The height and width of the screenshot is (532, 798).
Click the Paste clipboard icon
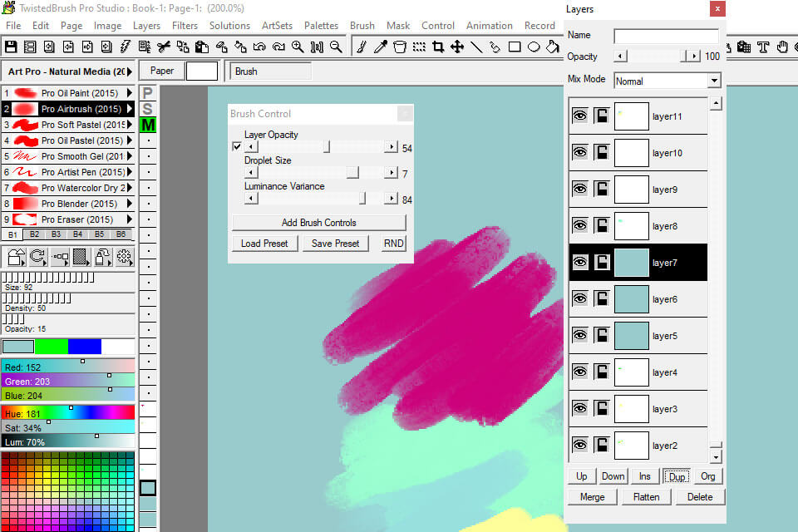202,47
